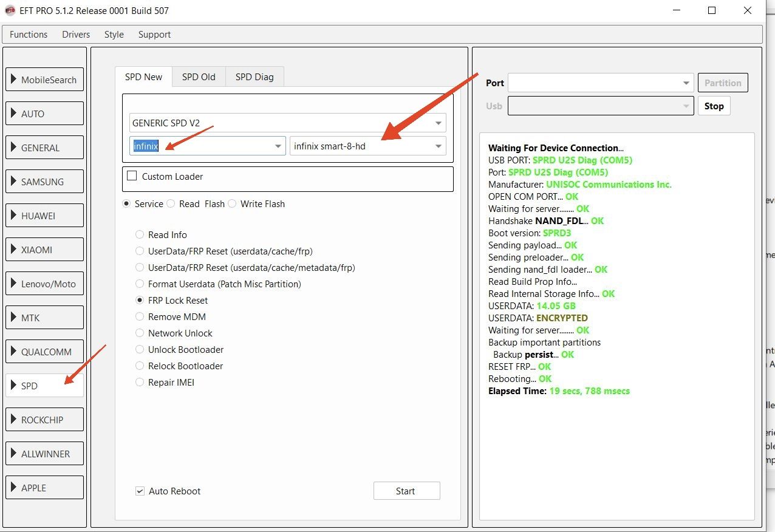Click the Manufacturer: UNISOC Communications log line
775x532 pixels.
(580, 185)
